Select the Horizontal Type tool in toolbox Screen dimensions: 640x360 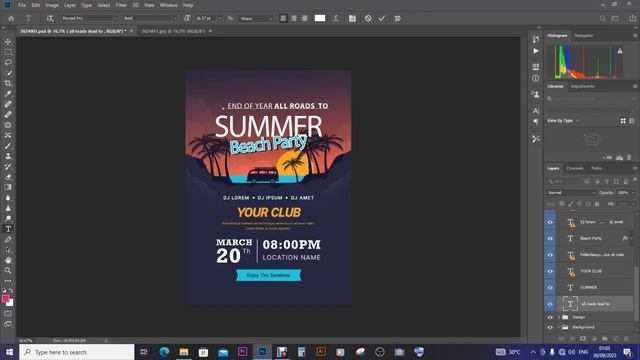pos(8,229)
